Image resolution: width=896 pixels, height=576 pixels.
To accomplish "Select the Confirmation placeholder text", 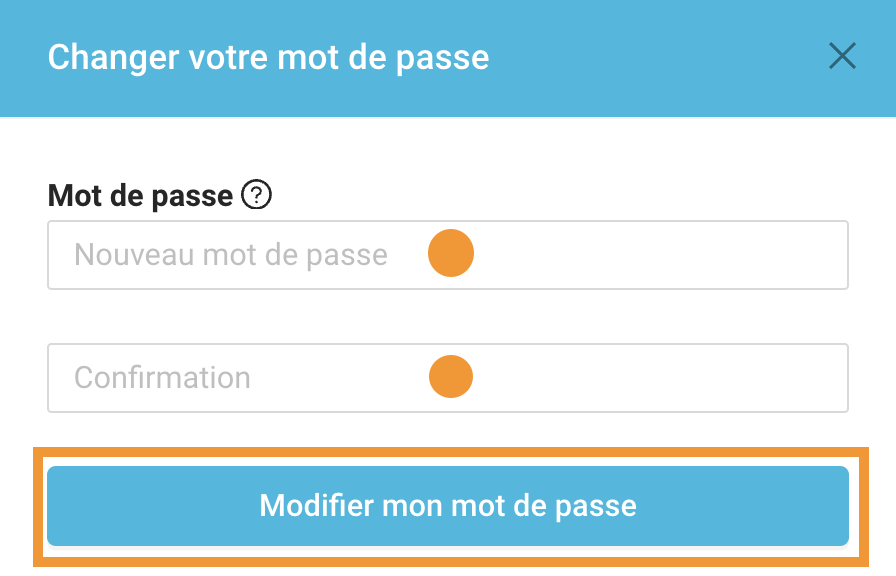I will coord(162,378).
